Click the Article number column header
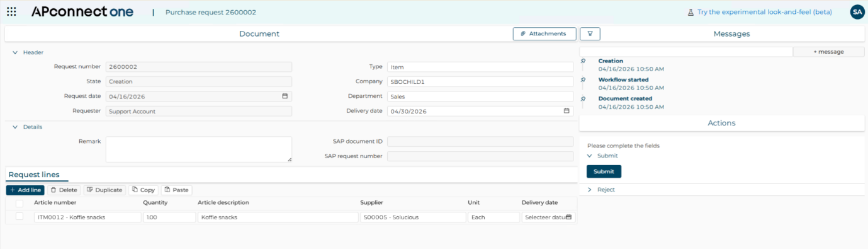This screenshot has height=249, width=868. click(55, 203)
